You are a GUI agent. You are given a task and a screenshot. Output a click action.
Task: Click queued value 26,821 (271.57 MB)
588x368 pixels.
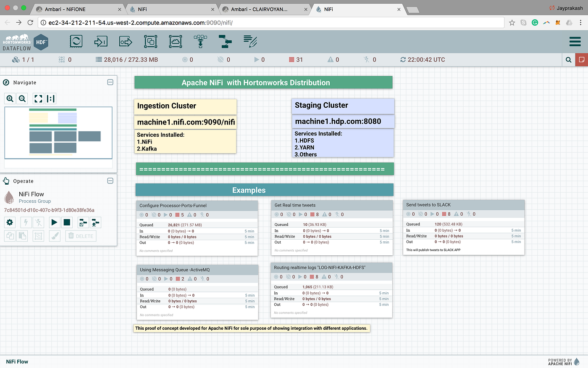pos(185,225)
